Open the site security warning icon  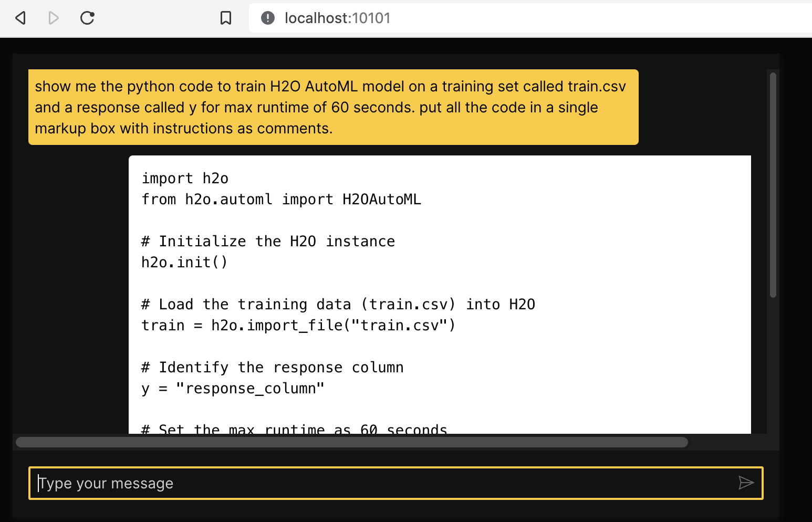point(267,17)
